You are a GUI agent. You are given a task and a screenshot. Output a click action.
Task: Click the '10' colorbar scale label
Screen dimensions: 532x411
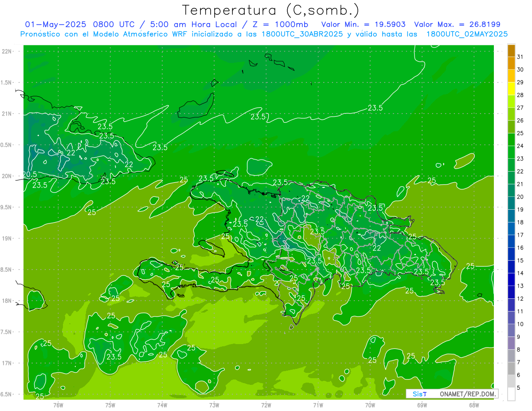pyautogui.click(x=520, y=324)
